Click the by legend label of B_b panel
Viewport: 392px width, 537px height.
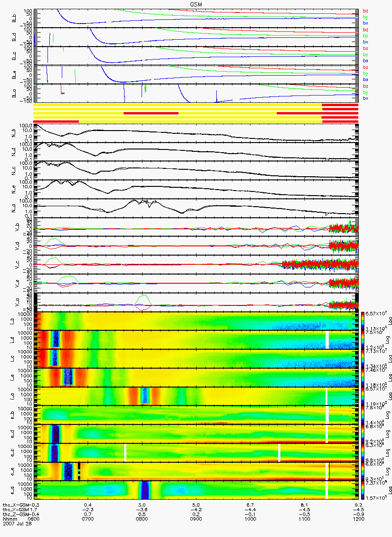pos(366,17)
